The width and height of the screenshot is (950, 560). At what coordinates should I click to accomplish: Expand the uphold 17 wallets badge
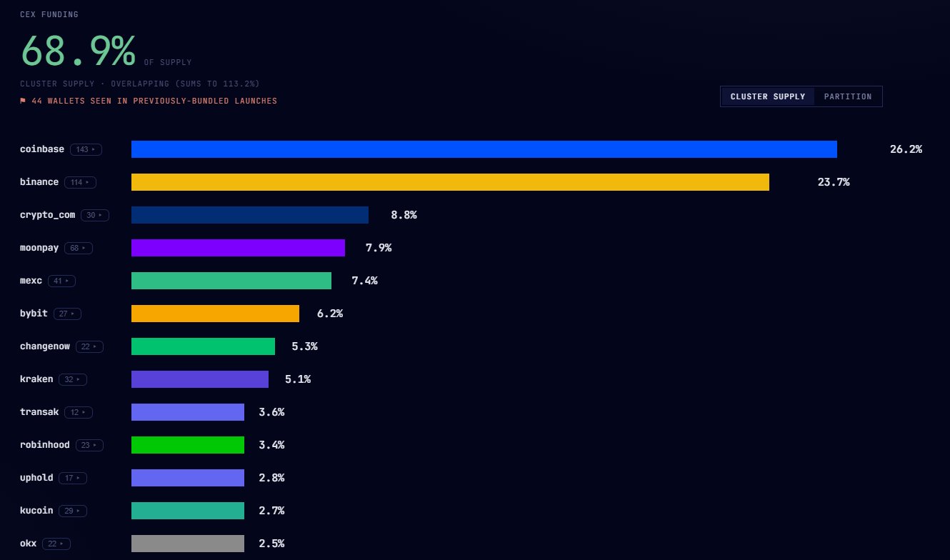73,478
